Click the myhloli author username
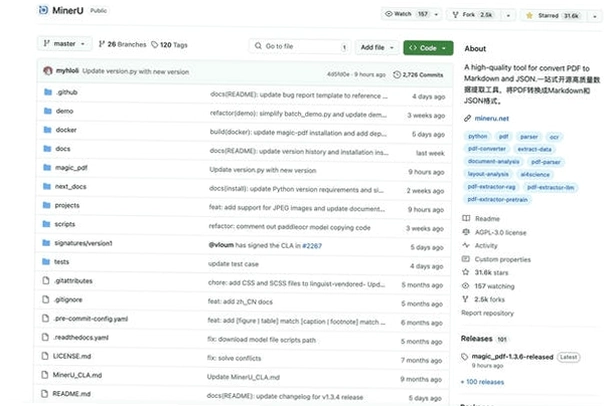 click(x=67, y=70)
